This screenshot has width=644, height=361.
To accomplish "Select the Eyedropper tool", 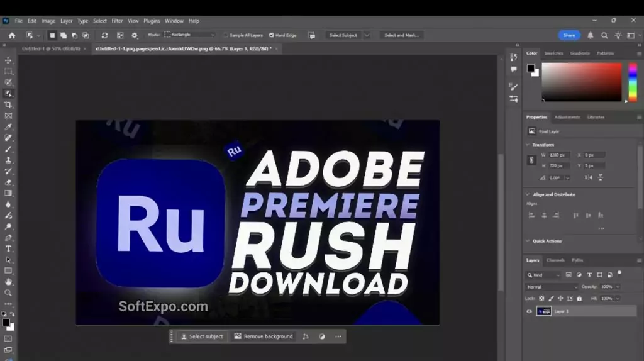I will tap(8, 126).
